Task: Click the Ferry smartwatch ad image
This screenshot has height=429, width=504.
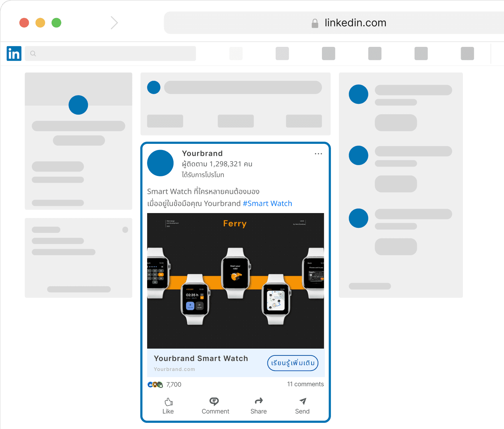Action: coord(235,280)
